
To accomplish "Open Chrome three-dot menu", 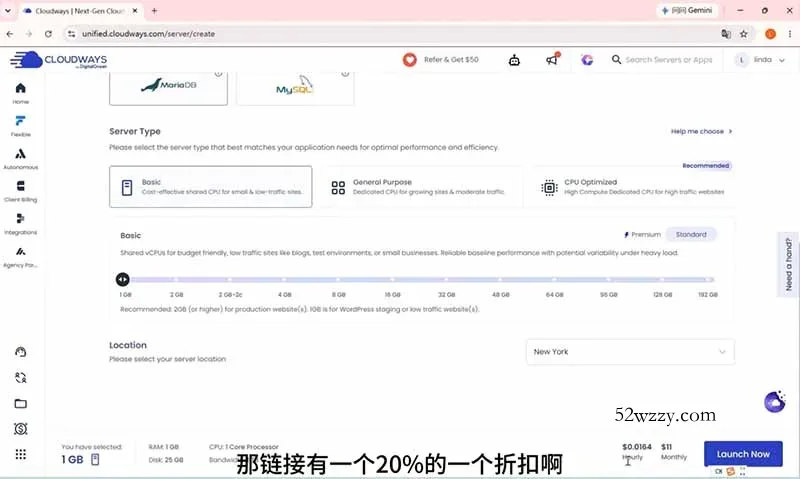I will click(x=790, y=34).
